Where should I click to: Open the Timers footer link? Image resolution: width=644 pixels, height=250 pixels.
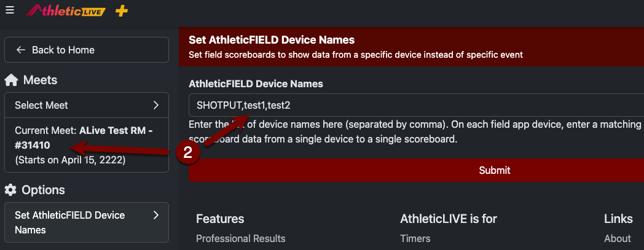click(415, 238)
